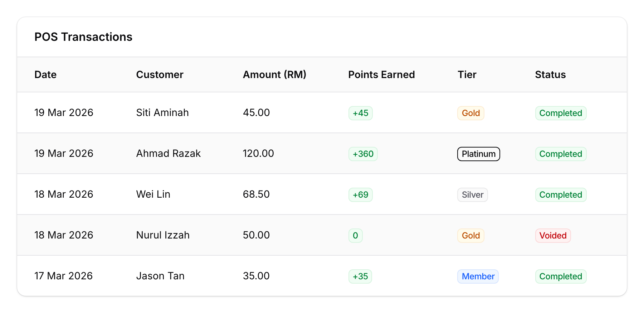Viewport: 644px width, 313px height.
Task: Select the +69 points badge for Wei Lin
Action: pos(360,194)
